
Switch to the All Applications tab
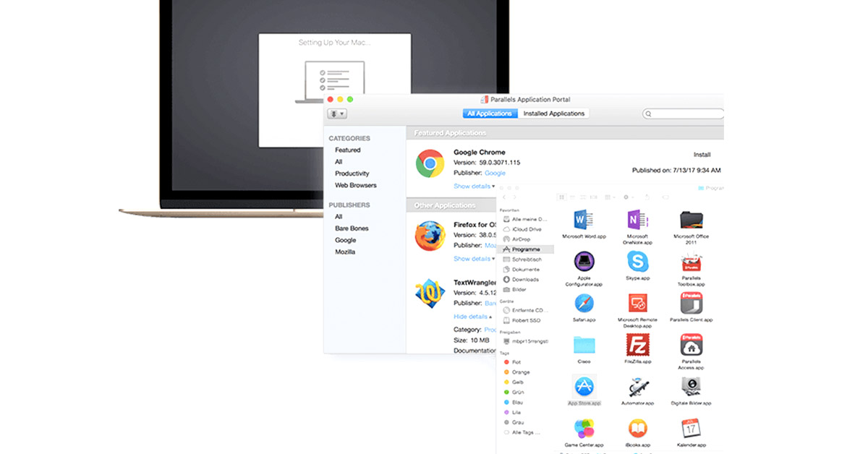coord(490,113)
